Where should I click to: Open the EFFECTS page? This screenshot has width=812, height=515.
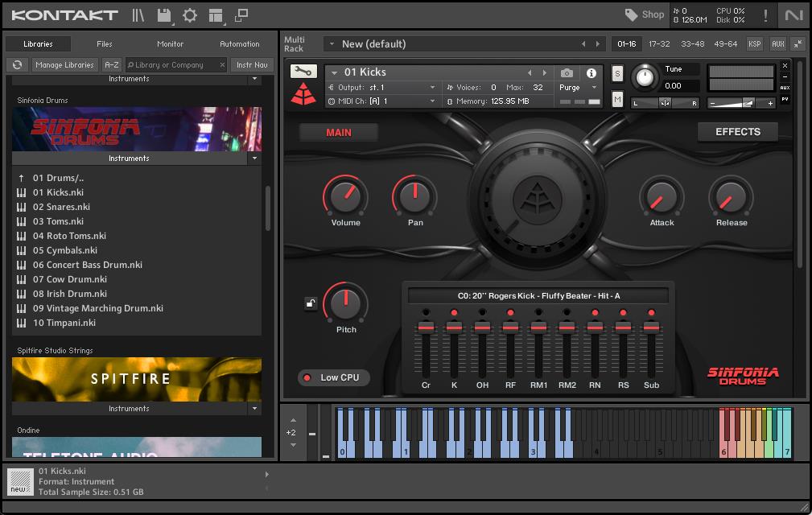[737, 132]
